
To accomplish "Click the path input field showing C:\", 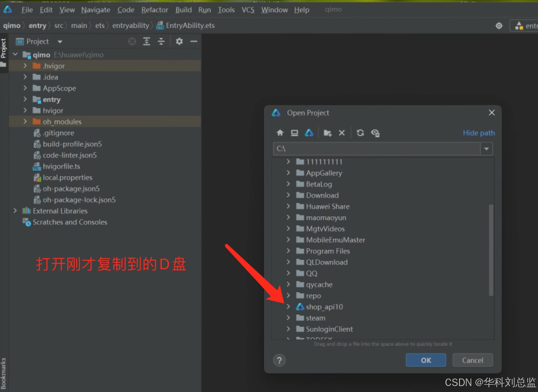I will coord(376,149).
